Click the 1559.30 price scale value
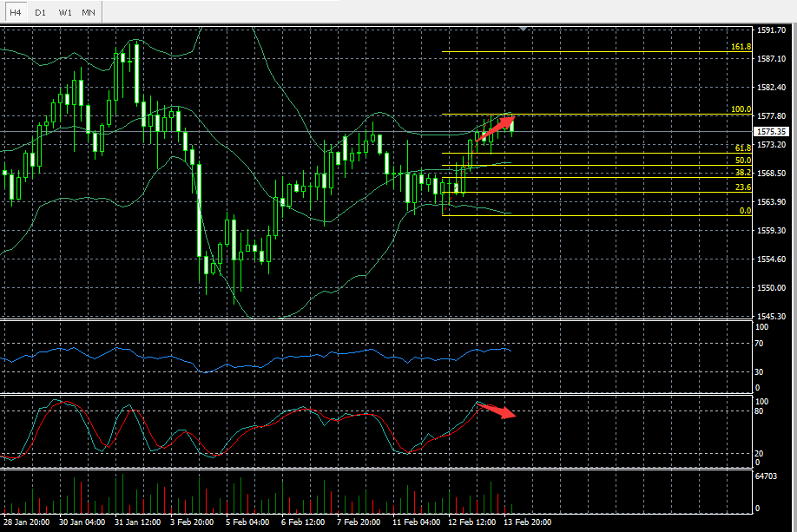Screen dimensions: 797x532 (x=771, y=231)
